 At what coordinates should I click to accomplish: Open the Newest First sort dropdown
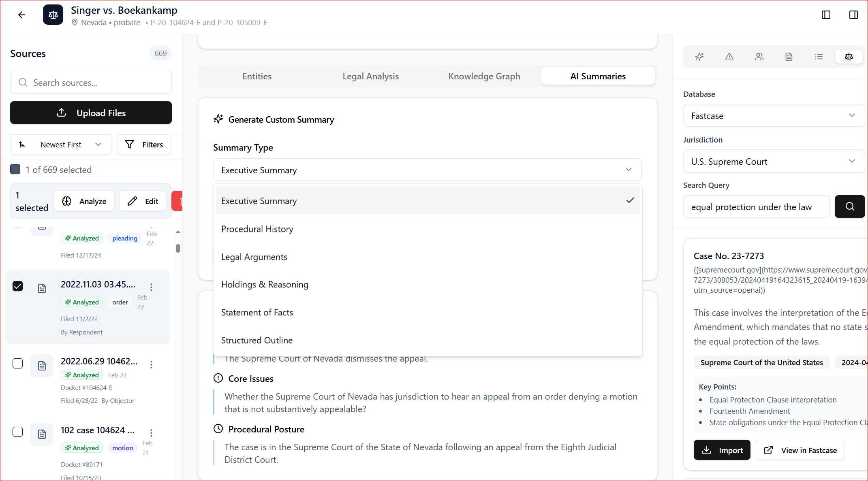61,145
